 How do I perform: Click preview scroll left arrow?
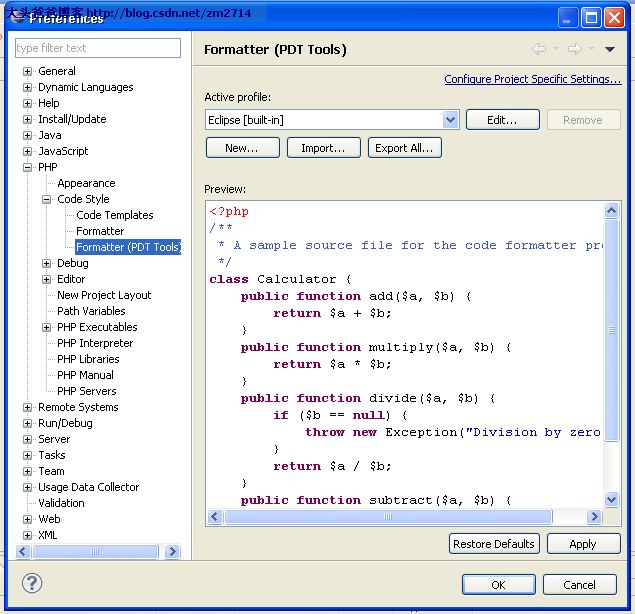215,516
